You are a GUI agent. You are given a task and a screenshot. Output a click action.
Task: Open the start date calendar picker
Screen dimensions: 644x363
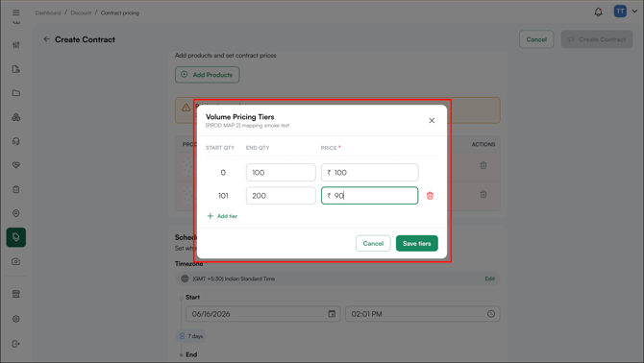pyautogui.click(x=332, y=314)
